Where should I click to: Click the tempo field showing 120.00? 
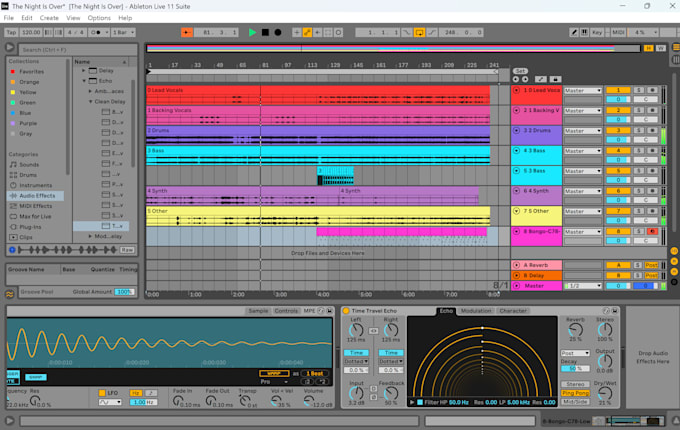(31, 33)
